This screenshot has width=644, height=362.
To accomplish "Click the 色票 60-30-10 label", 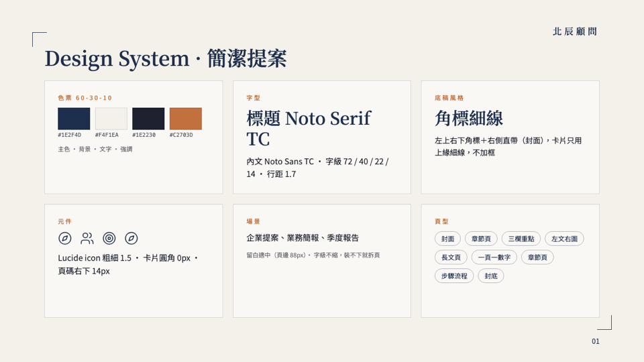I will coord(85,98).
